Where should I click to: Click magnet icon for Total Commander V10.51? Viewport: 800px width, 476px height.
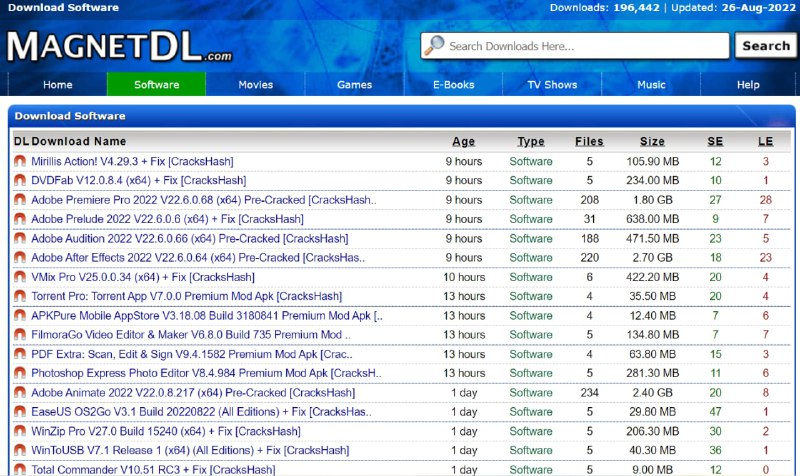20,469
